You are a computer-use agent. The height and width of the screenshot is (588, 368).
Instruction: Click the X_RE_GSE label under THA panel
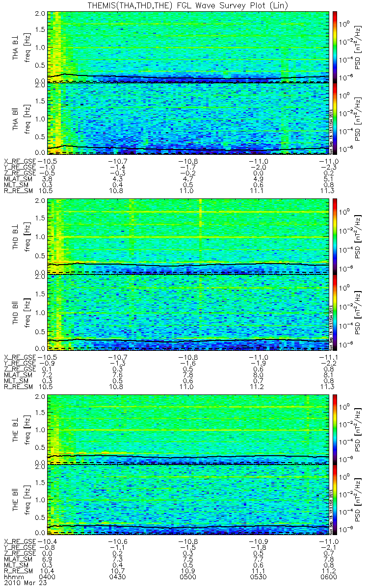pyautogui.click(x=21, y=161)
